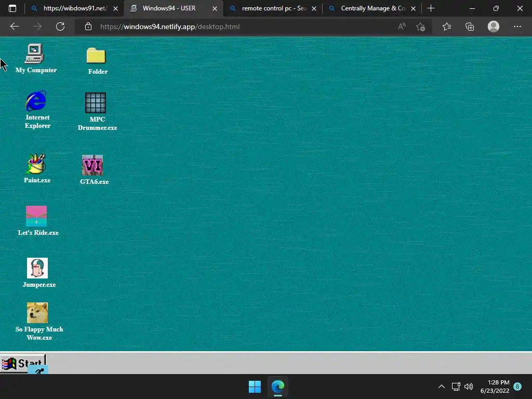This screenshot has height=399, width=532.
Task: Open the clock showing 1:28 PM
Action: pyautogui.click(x=495, y=387)
